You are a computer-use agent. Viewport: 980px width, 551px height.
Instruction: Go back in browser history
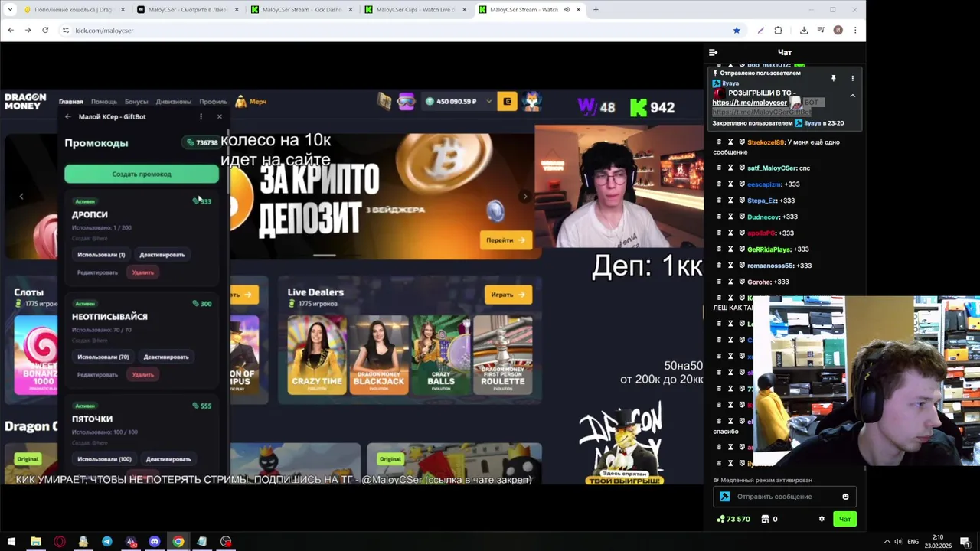pos(11,30)
